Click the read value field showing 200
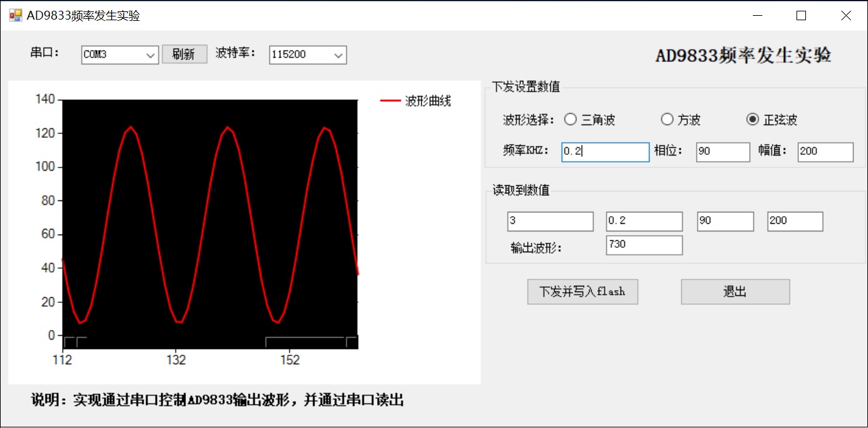This screenshot has height=428, width=868. [x=795, y=221]
